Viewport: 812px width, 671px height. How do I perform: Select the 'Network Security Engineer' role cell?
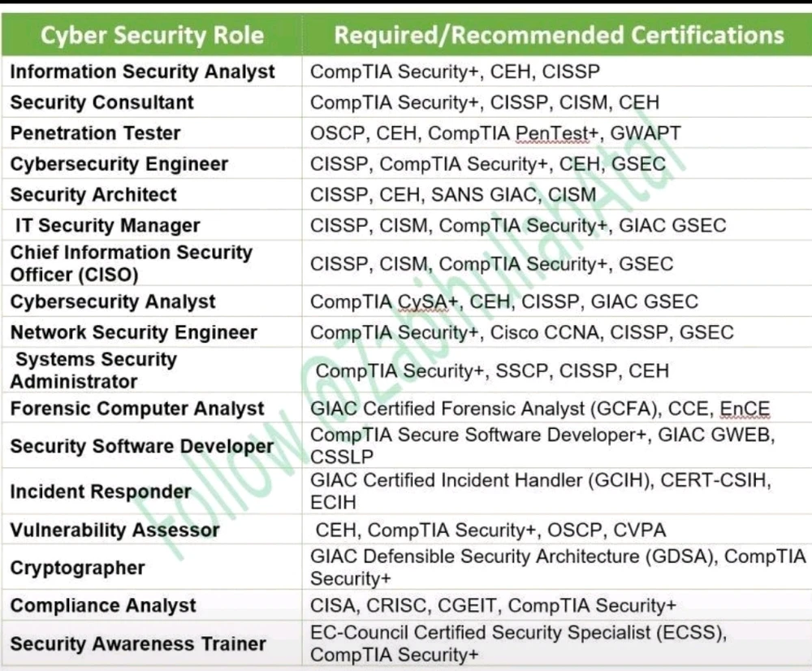click(152, 332)
